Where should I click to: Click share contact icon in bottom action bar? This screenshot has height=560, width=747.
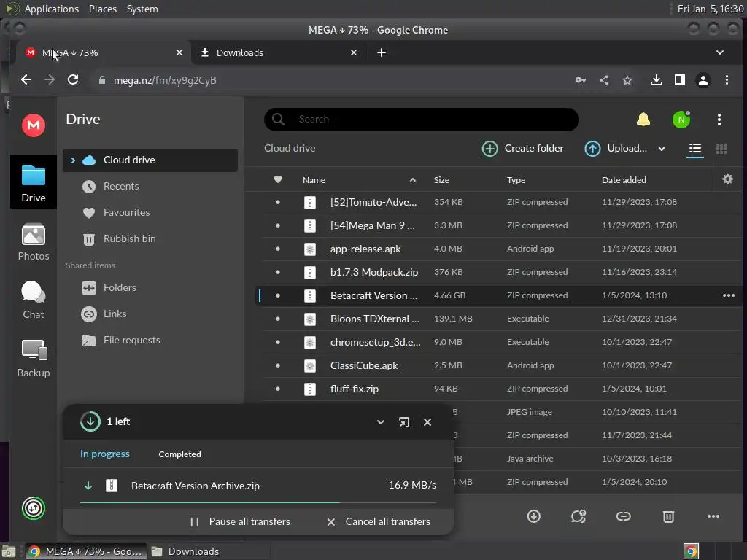click(578, 516)
